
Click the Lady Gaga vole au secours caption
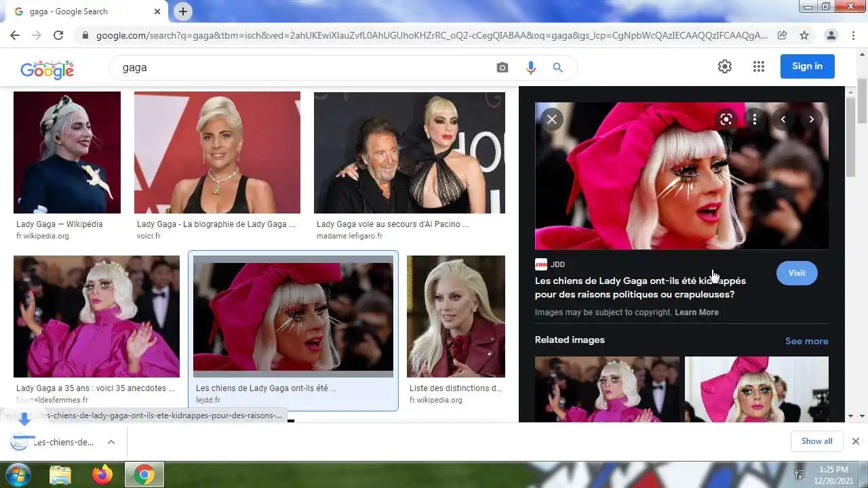pos(393,224)
